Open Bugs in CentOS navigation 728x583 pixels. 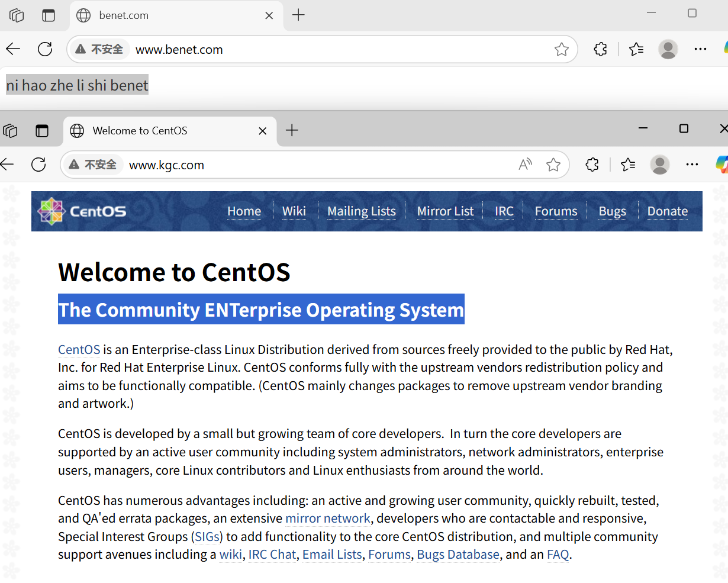pyautogui.click(x=612, y=211)
